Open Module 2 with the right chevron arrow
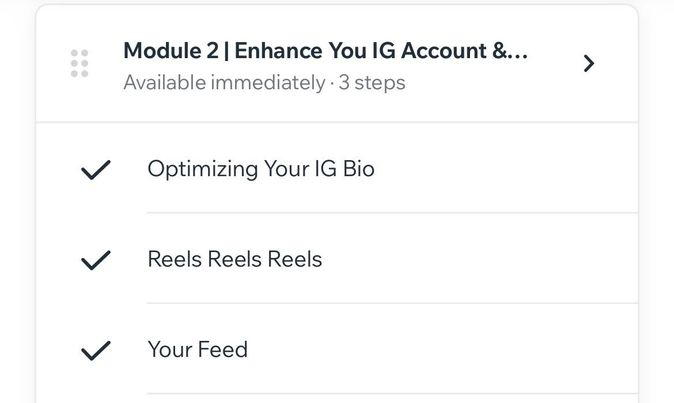The height and width of the screenshot is (403, 674). point(589,64)
